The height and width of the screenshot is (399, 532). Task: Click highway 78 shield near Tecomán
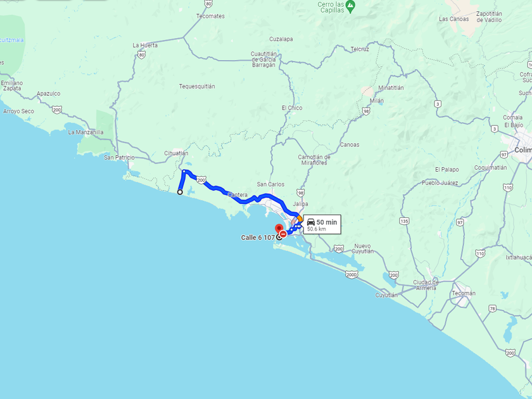tap(492, 308)
